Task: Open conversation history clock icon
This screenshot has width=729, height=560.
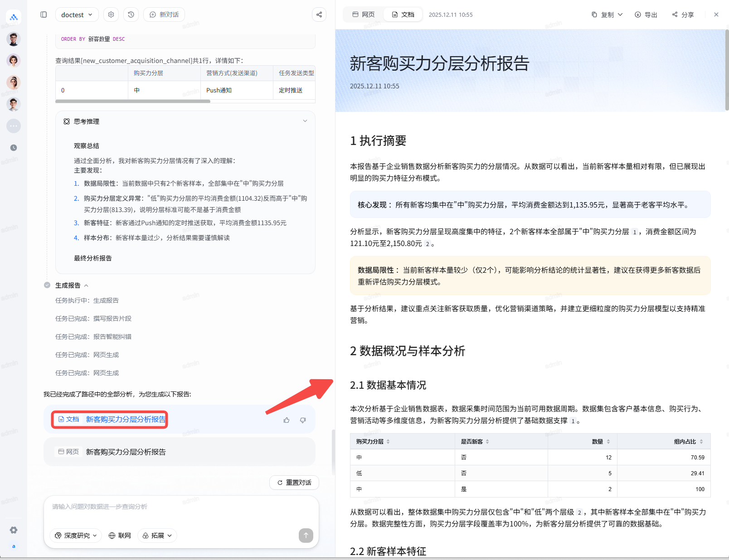Action: 131,14
